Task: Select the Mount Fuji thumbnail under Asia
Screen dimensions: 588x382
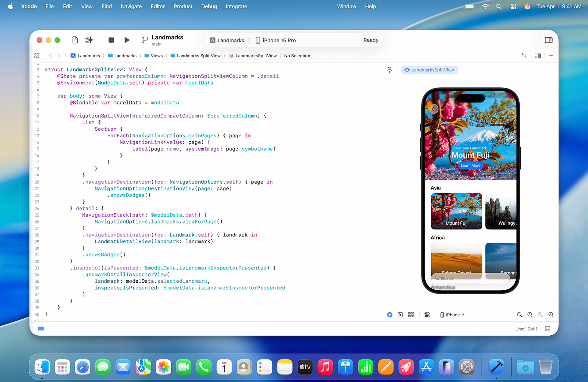Action: 456,211
